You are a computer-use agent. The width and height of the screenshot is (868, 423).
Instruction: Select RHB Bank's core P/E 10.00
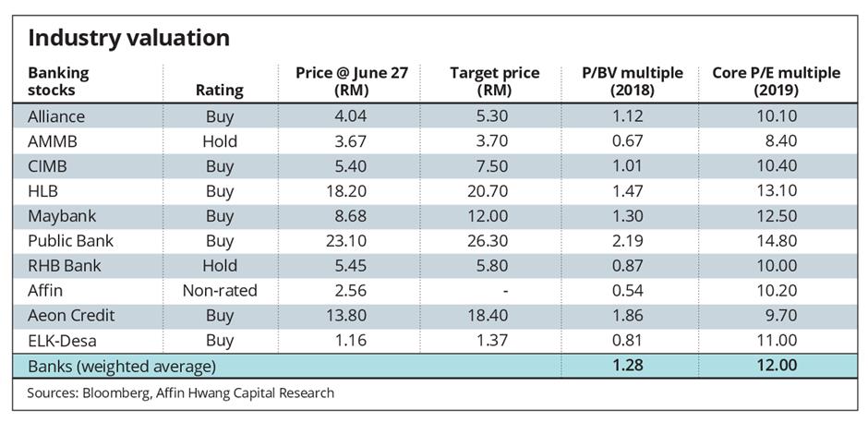pyautogui.click(x=776, y=266)
